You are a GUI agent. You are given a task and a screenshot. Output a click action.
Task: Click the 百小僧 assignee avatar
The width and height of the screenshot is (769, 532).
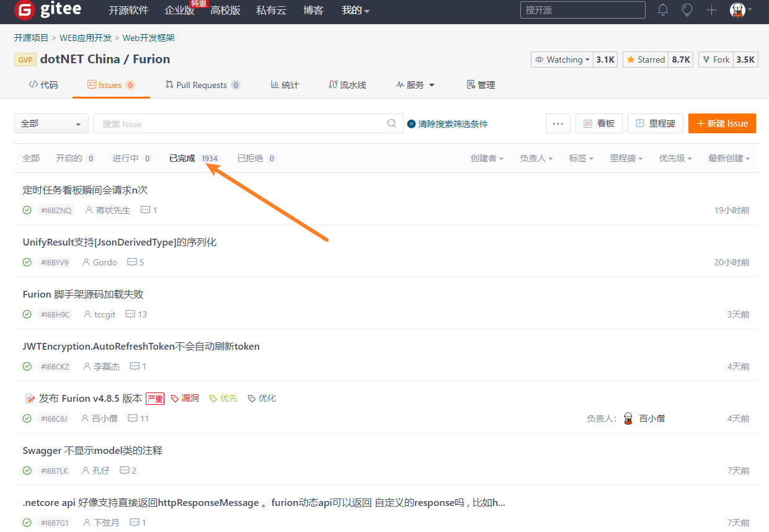click(x=628, y=419)
